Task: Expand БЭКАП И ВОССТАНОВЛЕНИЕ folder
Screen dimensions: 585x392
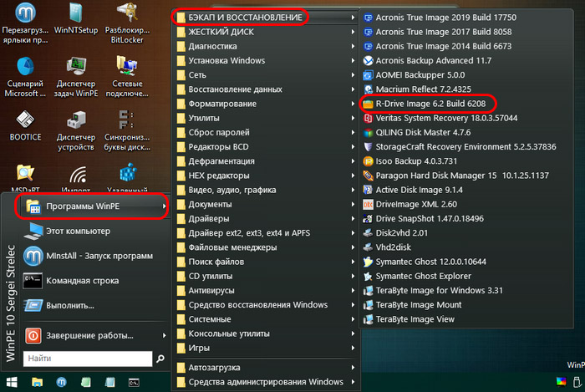Action: (x=266, y=18)
